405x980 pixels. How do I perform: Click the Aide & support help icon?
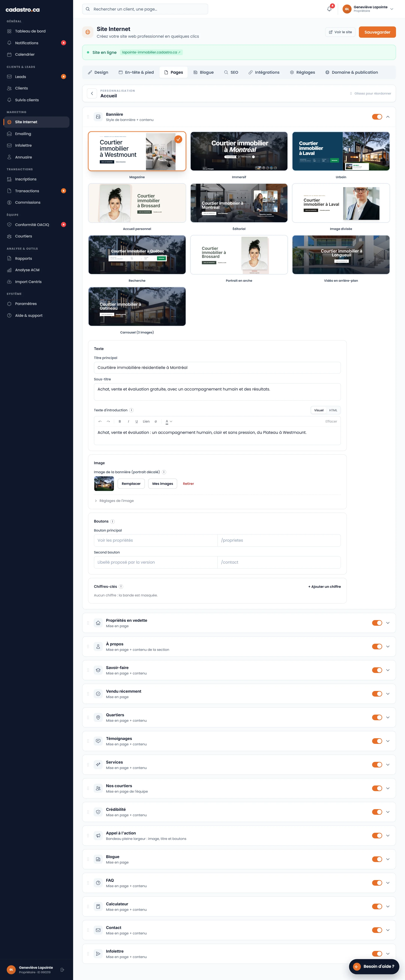[x=9, y=315]
